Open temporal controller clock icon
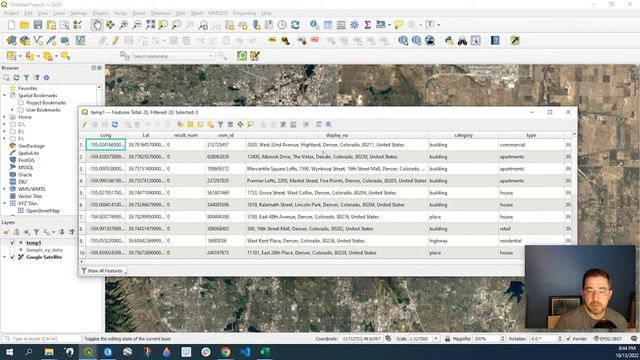The width and height of the screenshot is (640, 360). [282, 25]
